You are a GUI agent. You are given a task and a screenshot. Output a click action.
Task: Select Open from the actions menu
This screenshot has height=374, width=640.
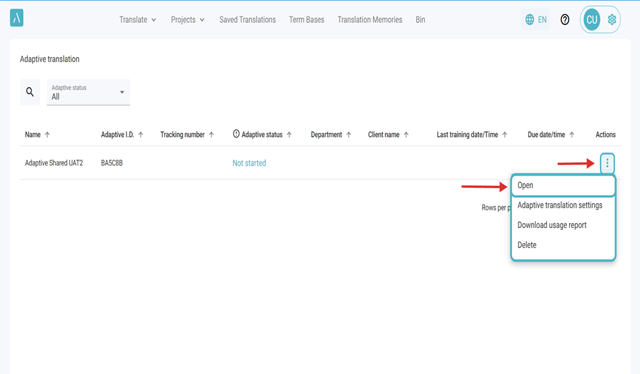coord(563,185)
